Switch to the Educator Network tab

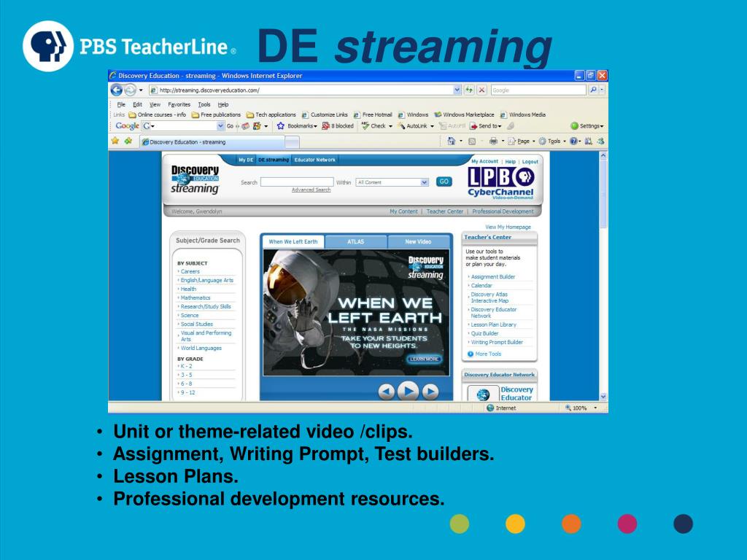315,160
